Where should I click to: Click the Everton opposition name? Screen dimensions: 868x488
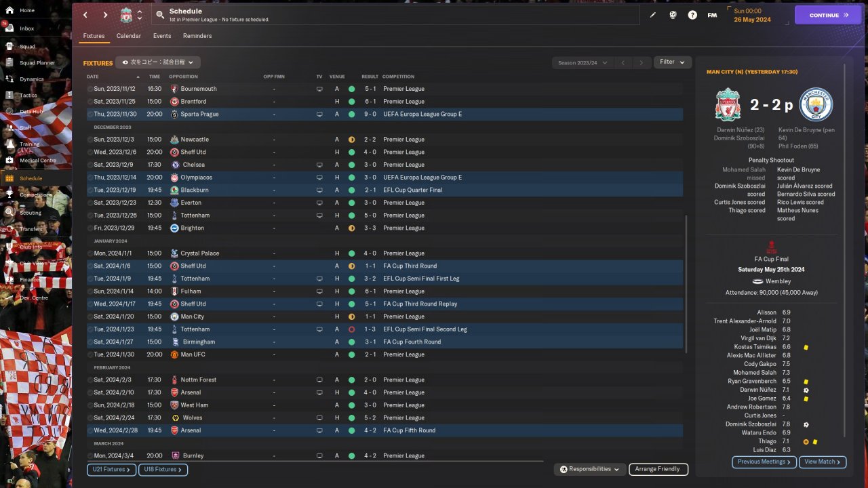click(x=191, y=203)
